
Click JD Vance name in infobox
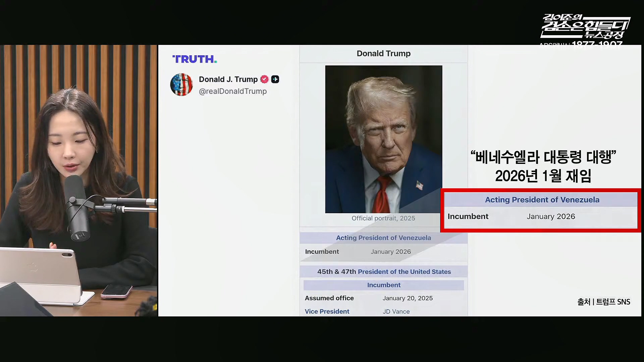tap(396, 311)
